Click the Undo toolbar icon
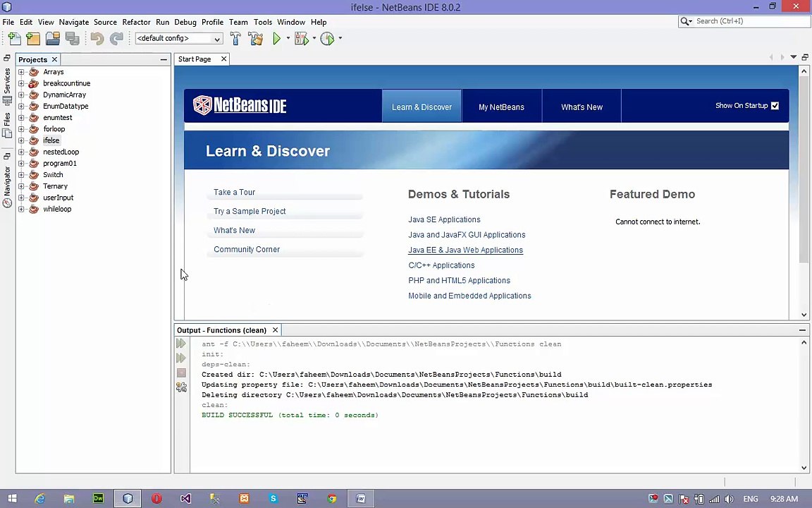 click(x=97, y=38)
